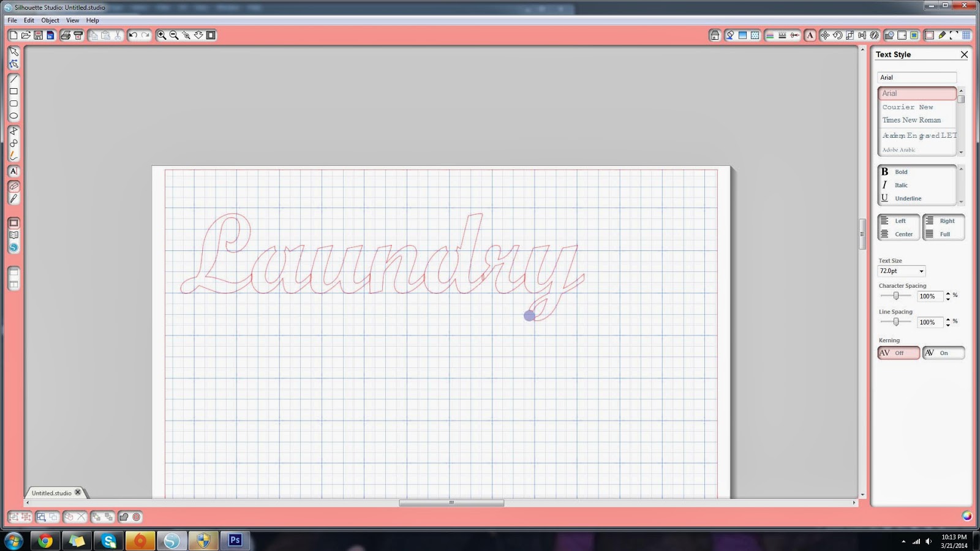Create a new document with the New icon
This screenshot has width=980, height=551.
13,36
